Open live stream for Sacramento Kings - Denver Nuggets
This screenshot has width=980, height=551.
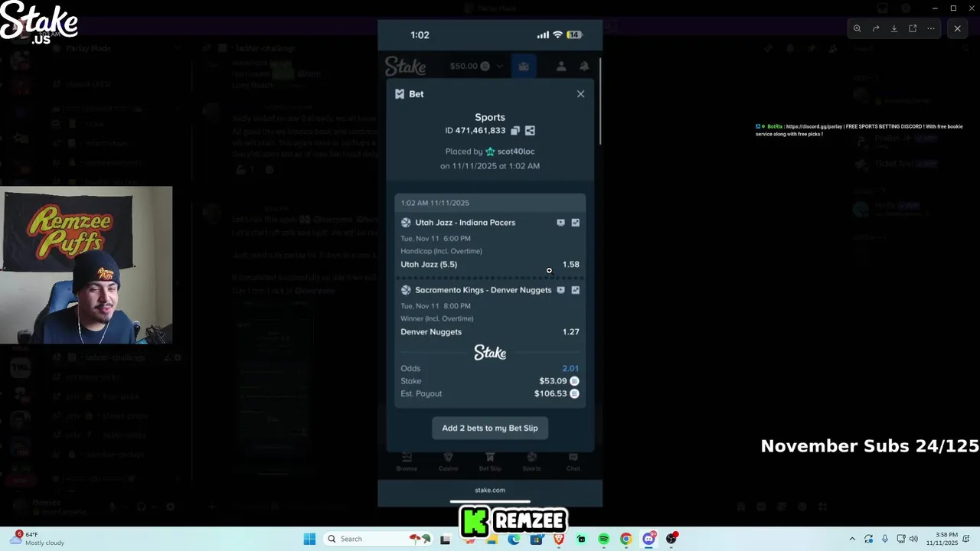[x=560, y=290]
